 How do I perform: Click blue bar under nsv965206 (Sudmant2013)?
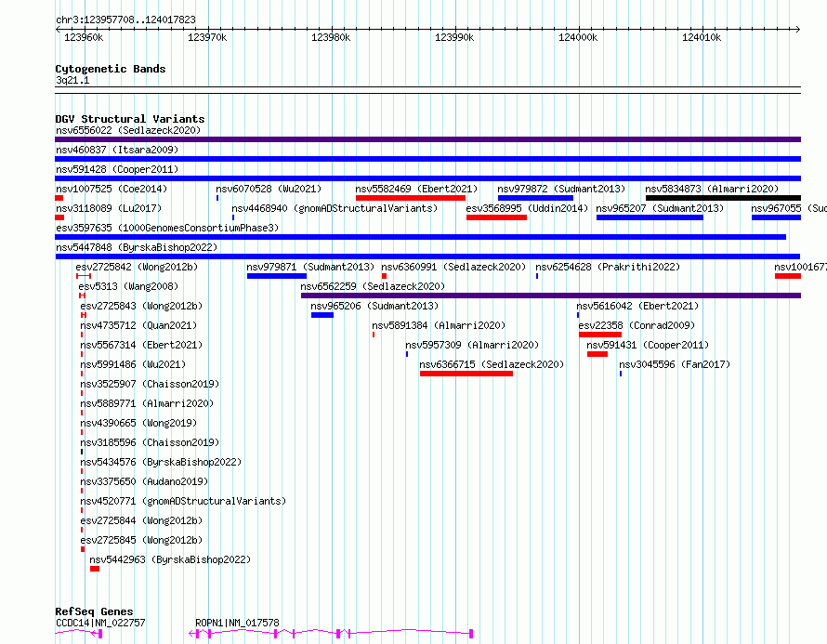coord(322,315)
